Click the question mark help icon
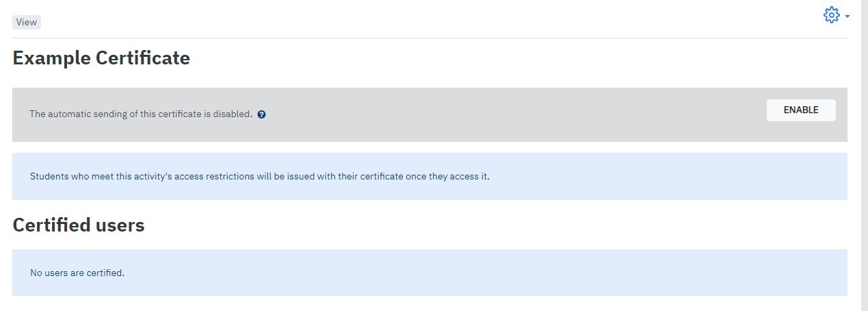This screenshot has width=868, height=311. 262,114
